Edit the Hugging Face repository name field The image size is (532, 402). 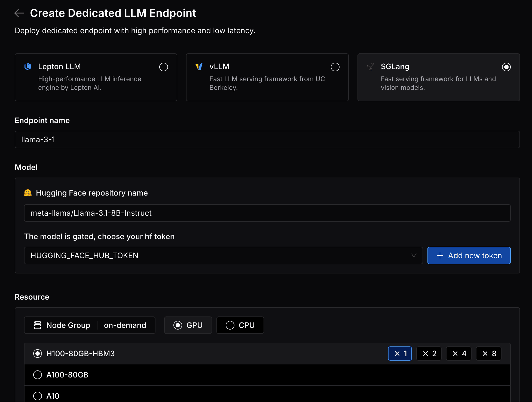point(267,213)
